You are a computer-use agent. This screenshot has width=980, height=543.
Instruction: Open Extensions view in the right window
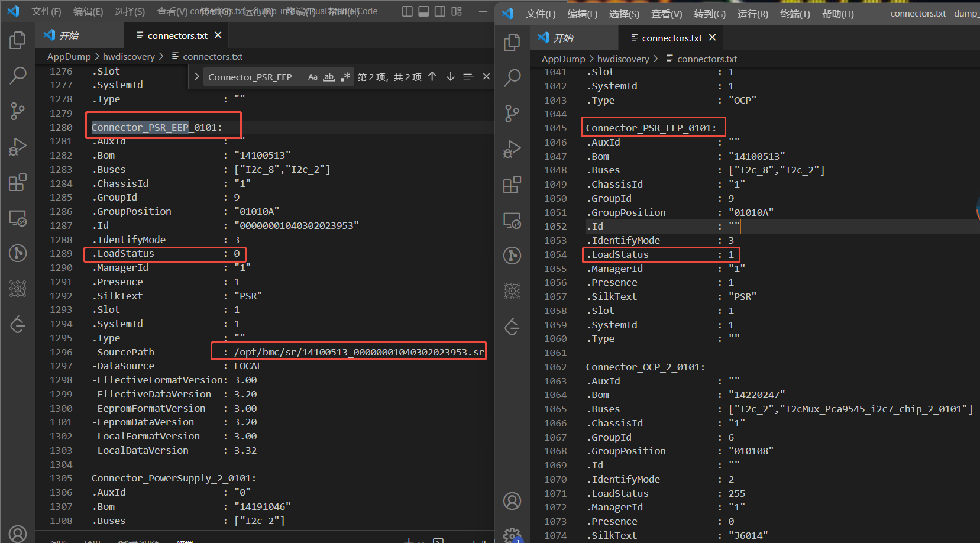click(x=512, y=185)
